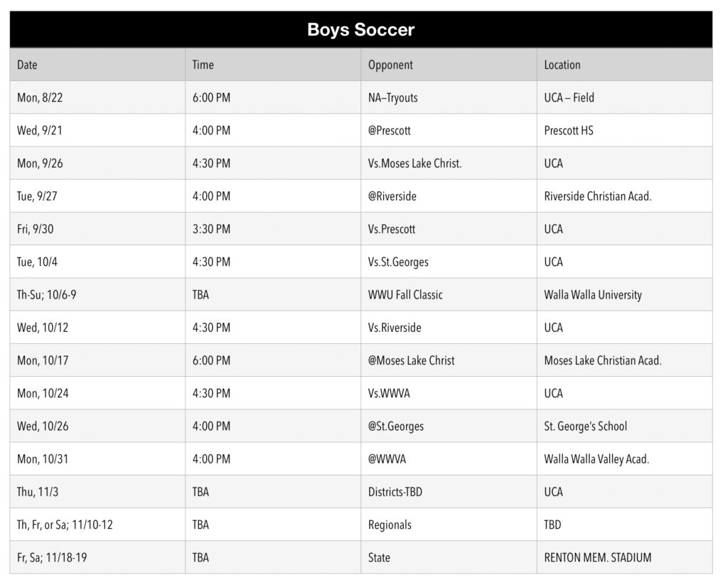Click the Wed, 10/12 date cell

[x=97, y=328]
